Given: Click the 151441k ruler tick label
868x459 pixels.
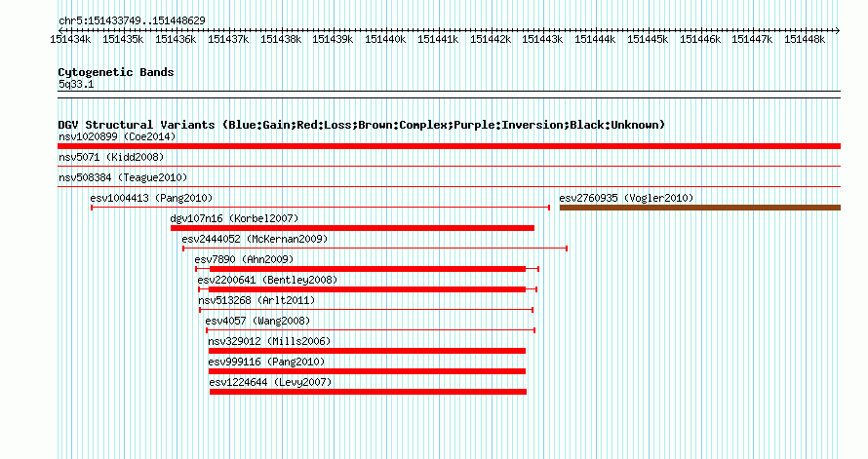Looking at the screenshot, I should click(x=438, y=39).
